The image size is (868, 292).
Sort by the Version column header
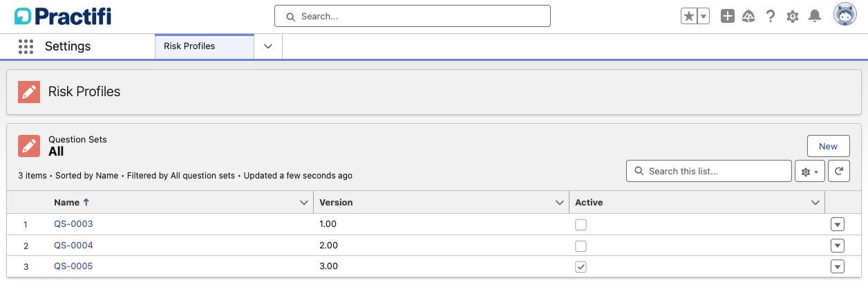[336, 203]
